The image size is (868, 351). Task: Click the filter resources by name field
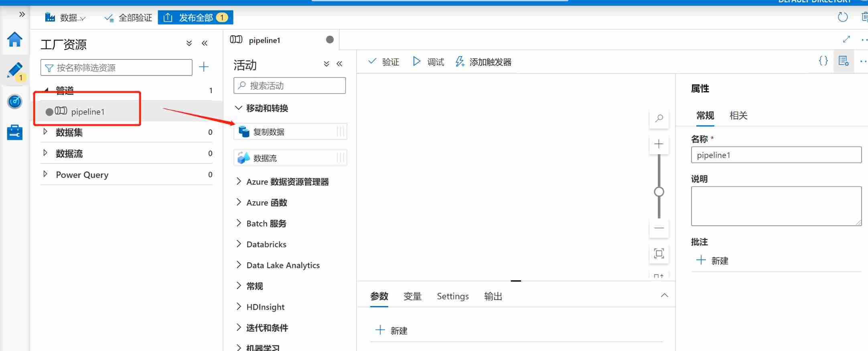(x=116, y=67)
